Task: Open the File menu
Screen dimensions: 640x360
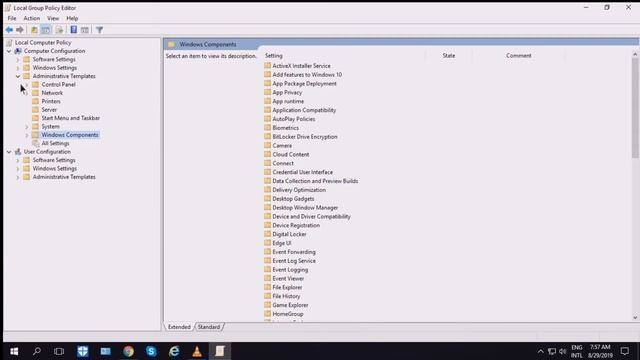Action: (x=12, y=18)
